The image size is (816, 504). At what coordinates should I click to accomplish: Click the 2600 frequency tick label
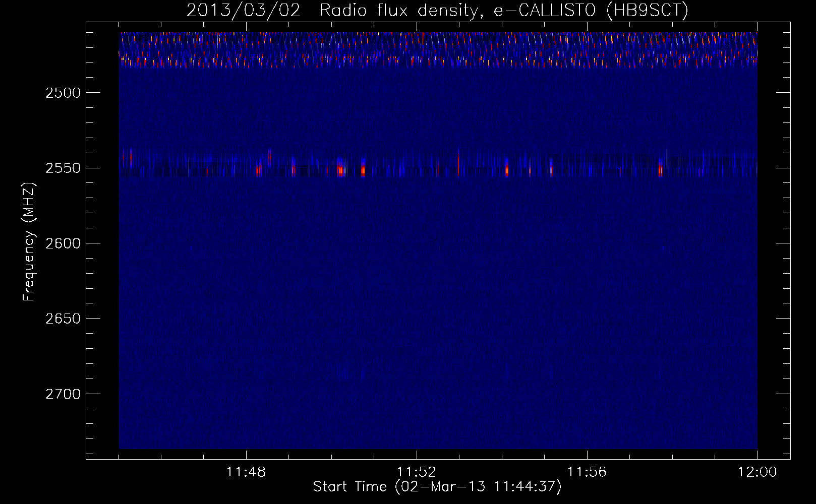pyautogui.click(x=63, y=243)
